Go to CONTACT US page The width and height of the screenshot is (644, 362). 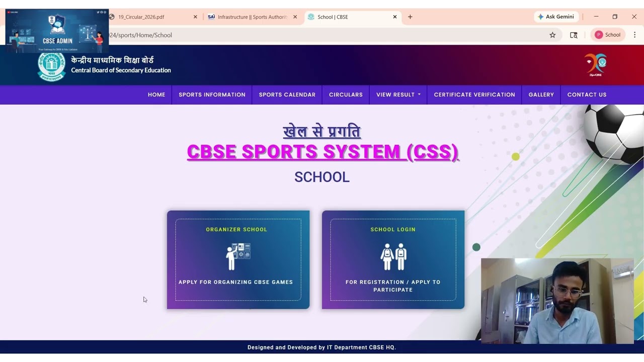tap(587, 95)
